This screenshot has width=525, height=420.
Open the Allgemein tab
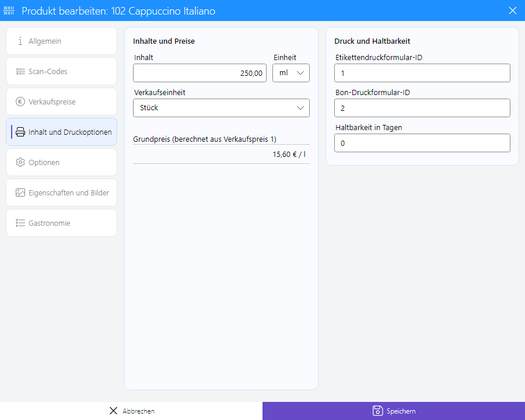62,41
